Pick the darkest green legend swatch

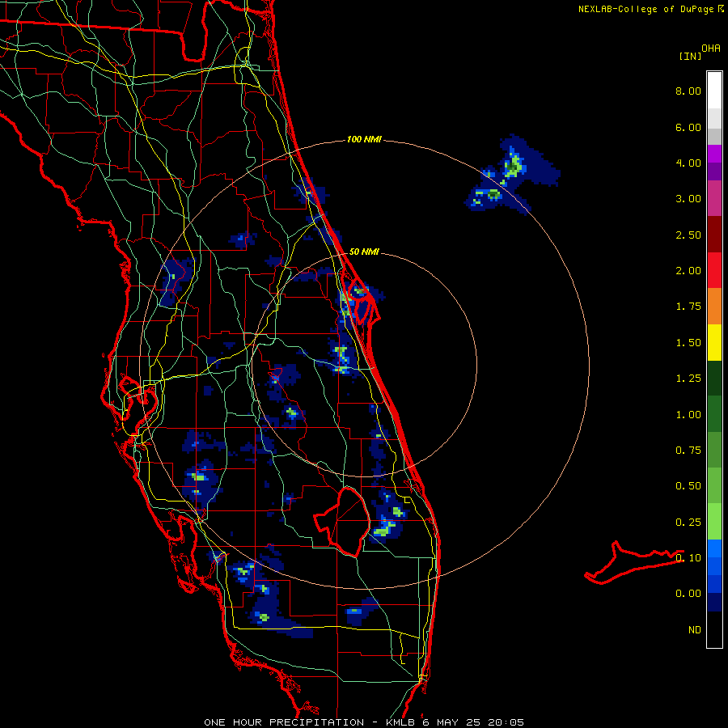click(x=714, y=378)
